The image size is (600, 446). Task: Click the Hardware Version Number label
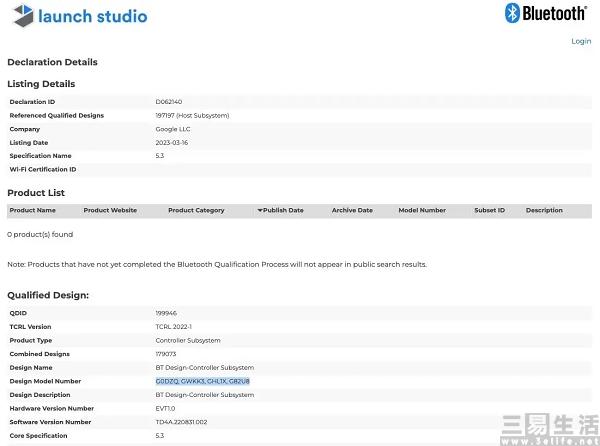click(x=52, y=409)
